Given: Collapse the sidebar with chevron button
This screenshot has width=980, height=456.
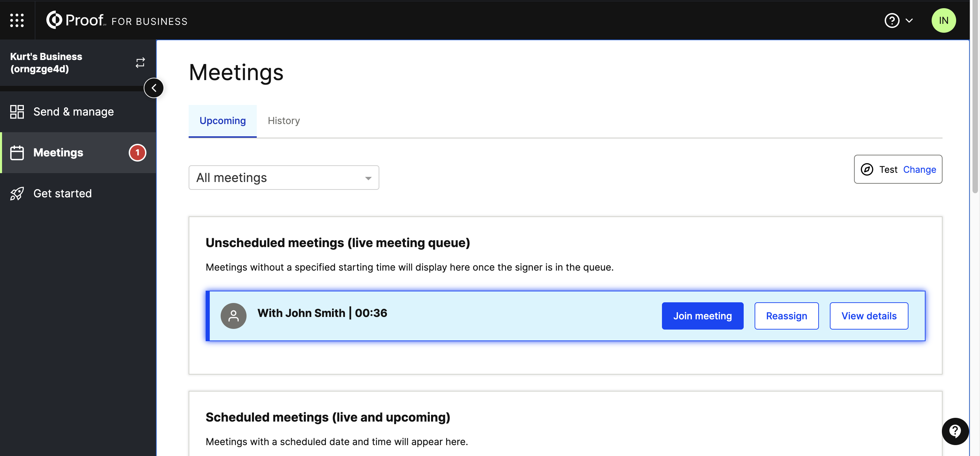Looking at the screenshot, I should pos(154,88).
